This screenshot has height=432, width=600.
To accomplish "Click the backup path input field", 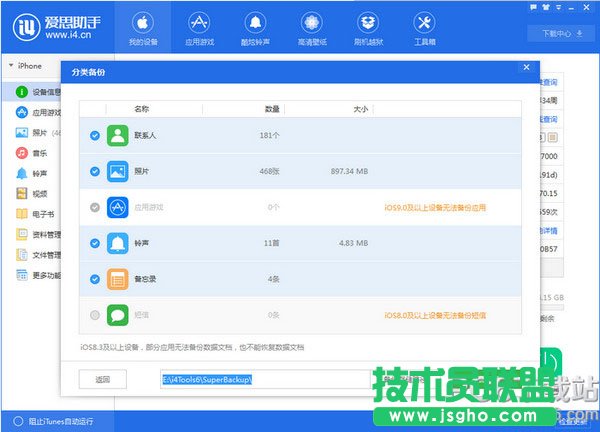I will tap(265, 379).
